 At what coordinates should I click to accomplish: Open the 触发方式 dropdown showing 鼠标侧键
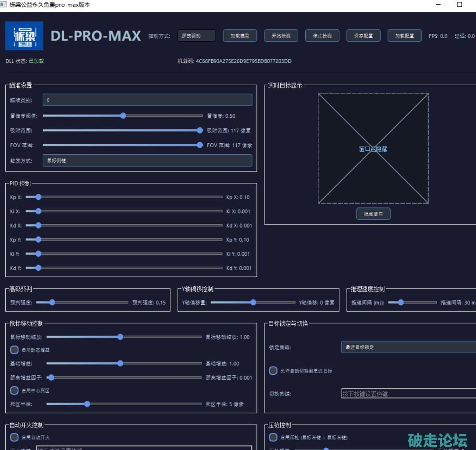(x=147, y=160)
